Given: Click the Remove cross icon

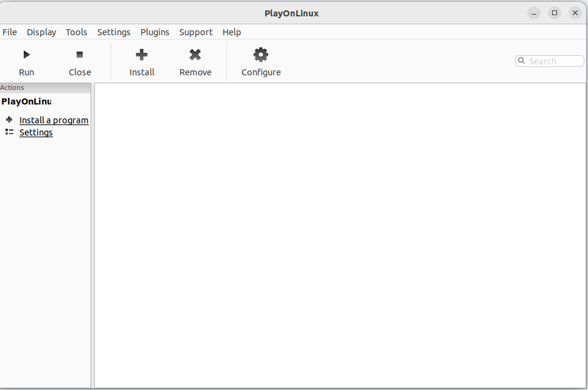Looking at the screenshot, I should coord(195,54).
